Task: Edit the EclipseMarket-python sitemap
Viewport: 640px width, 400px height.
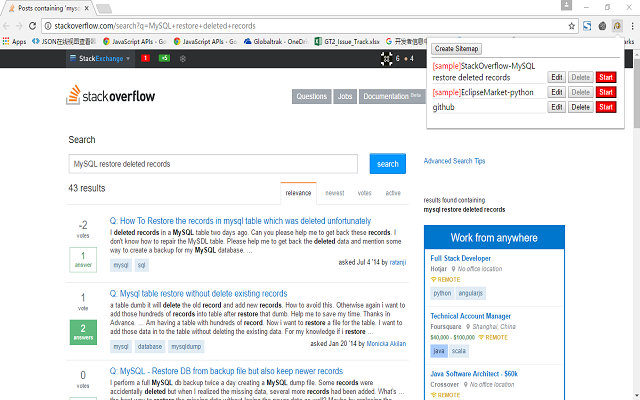Action: 557,92
